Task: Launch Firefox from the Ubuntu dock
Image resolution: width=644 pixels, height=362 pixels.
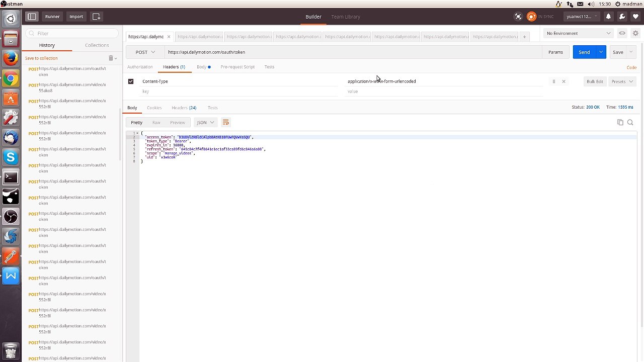Action: pos(11,59)
